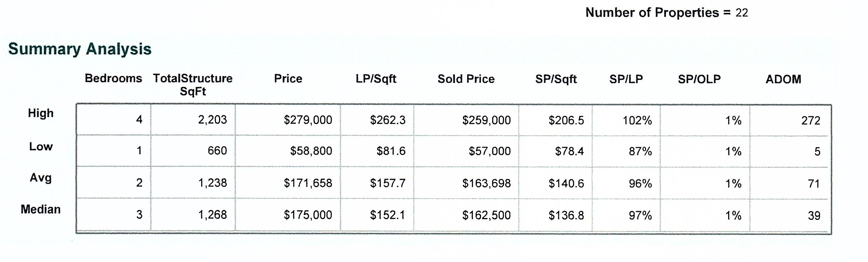Click the SP/OLP column header

point(699,79)
